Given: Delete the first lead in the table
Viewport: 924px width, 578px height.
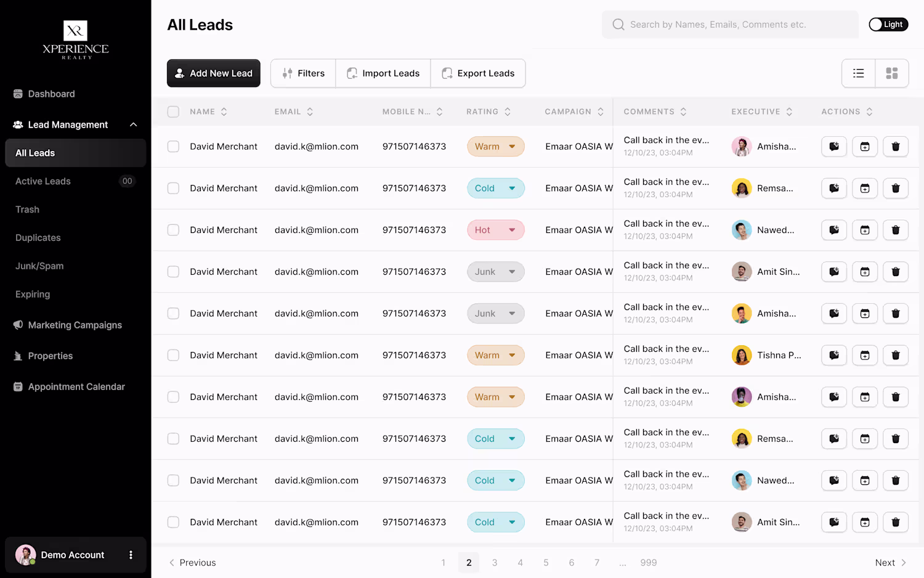Looking at the screenshot, I should [x=896, y=147].
